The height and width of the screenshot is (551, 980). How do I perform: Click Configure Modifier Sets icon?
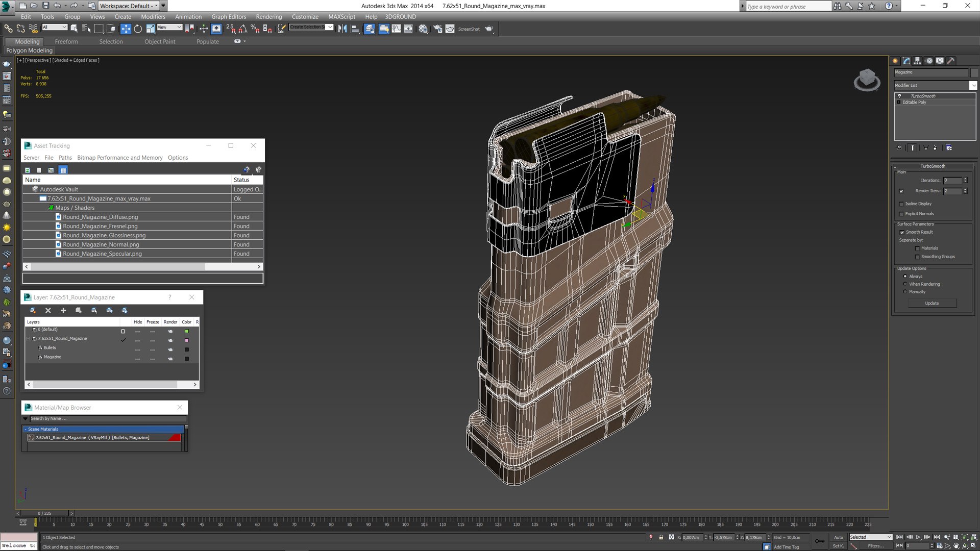[949, 148]
